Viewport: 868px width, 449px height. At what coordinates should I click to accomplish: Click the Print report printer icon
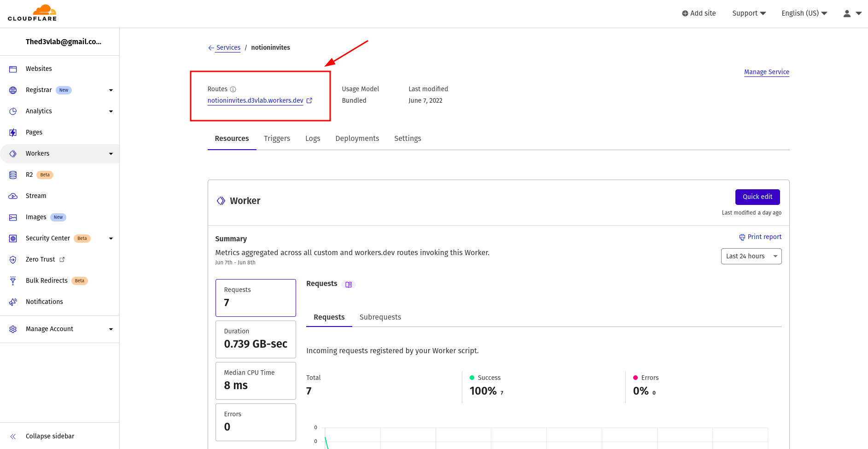[742, 237]
